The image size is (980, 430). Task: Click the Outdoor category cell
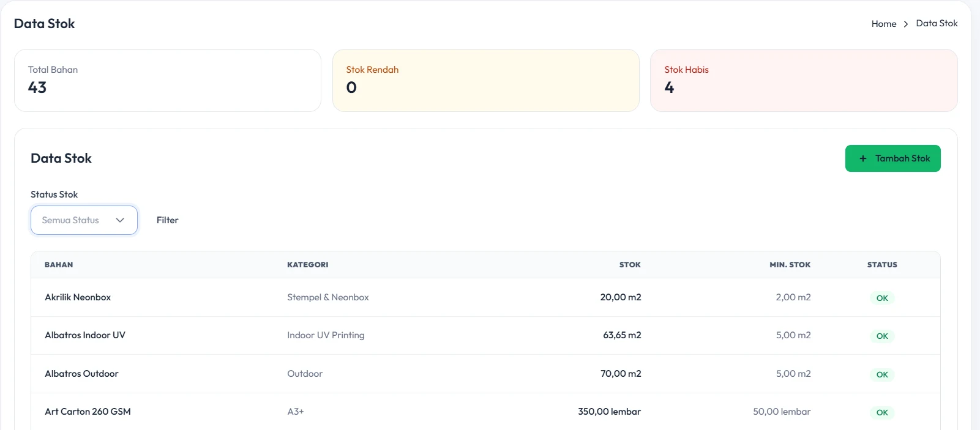305,374
